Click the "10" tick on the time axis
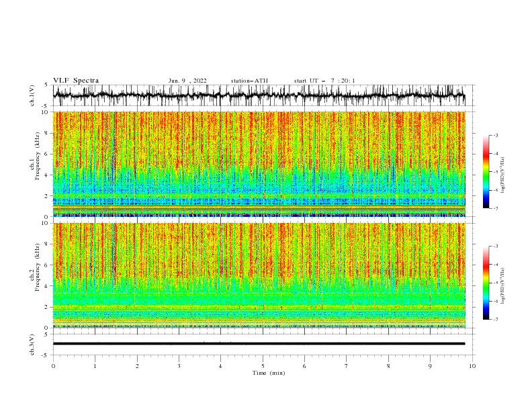 pos(472,366)
